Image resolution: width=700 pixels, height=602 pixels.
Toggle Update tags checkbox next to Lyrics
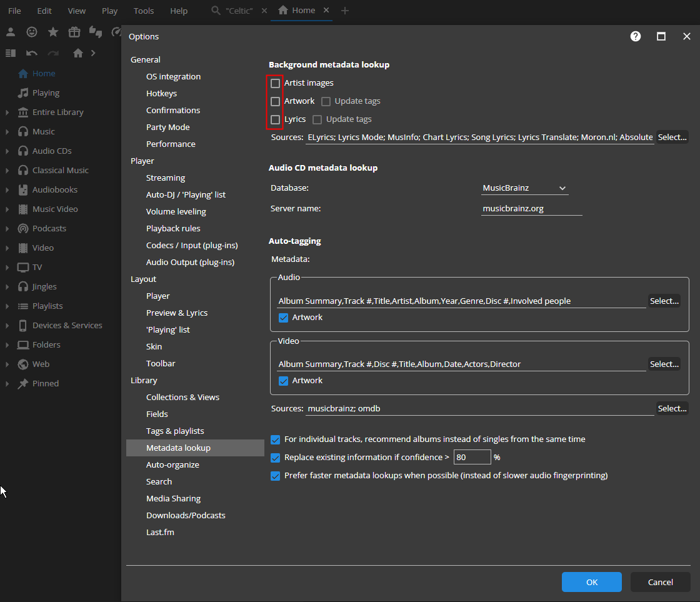coord(317,119)
